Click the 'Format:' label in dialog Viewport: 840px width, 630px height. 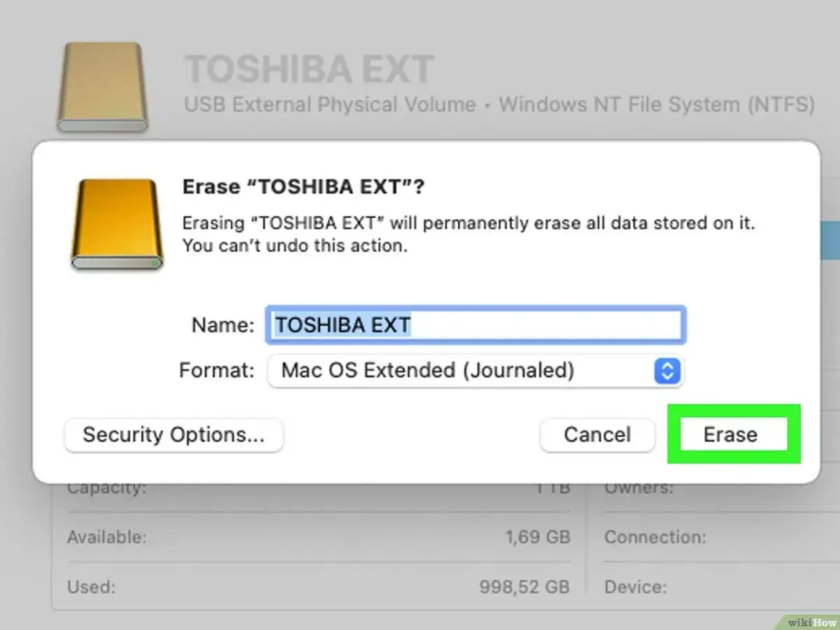(x=217, y=370)
